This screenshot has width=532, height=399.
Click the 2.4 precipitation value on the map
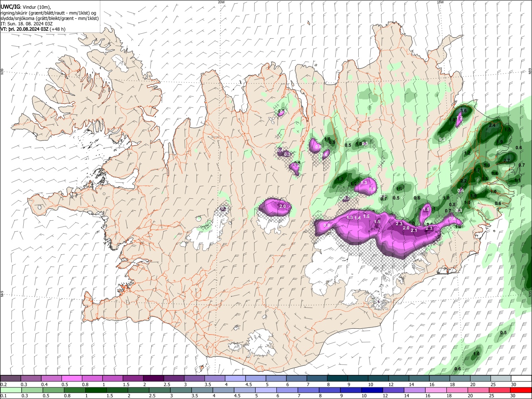493,125
